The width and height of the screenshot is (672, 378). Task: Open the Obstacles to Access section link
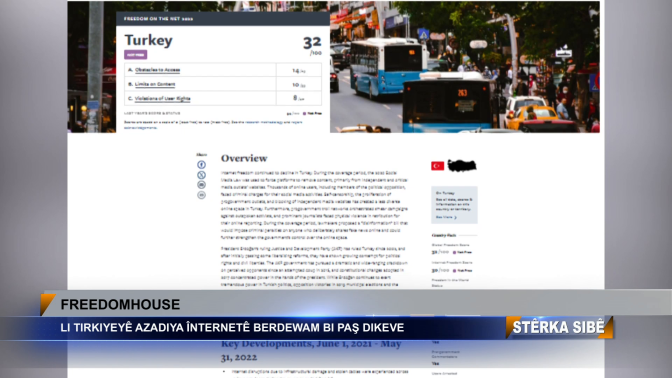click(157, 70)
